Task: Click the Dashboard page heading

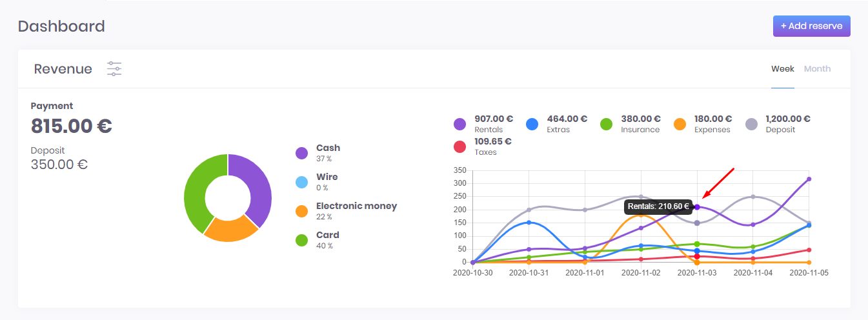Action: pos(61,26)
